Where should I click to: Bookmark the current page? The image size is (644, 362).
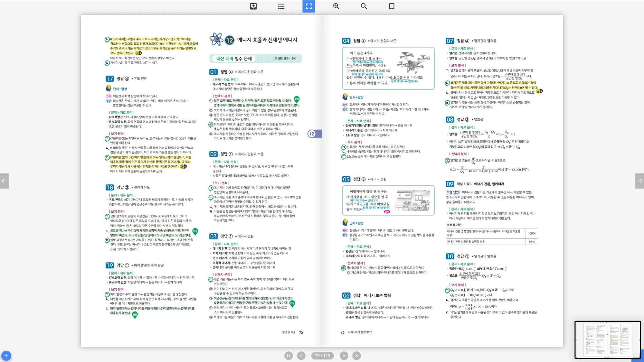[x=392, y=6]
